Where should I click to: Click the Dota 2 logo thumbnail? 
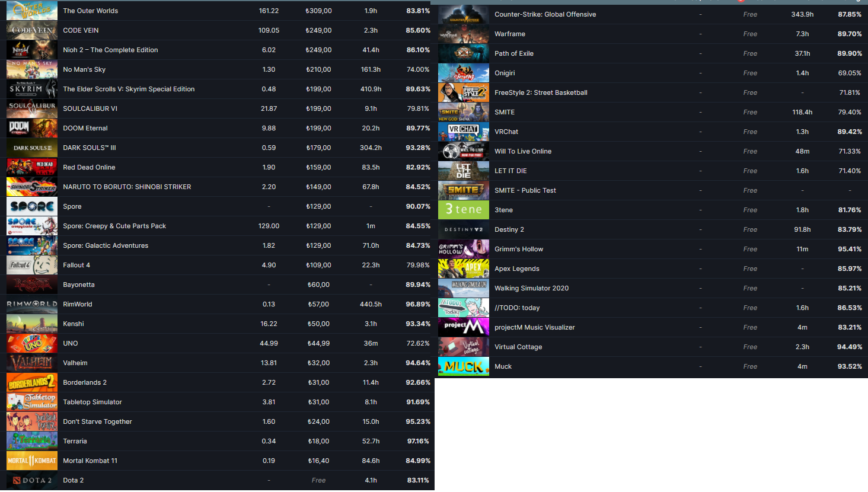(32, 480)
